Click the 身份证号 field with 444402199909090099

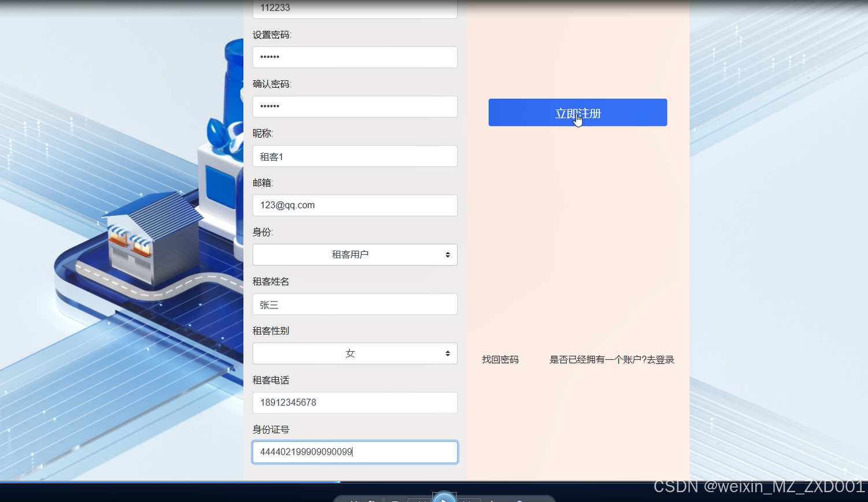tap(355, 452)
